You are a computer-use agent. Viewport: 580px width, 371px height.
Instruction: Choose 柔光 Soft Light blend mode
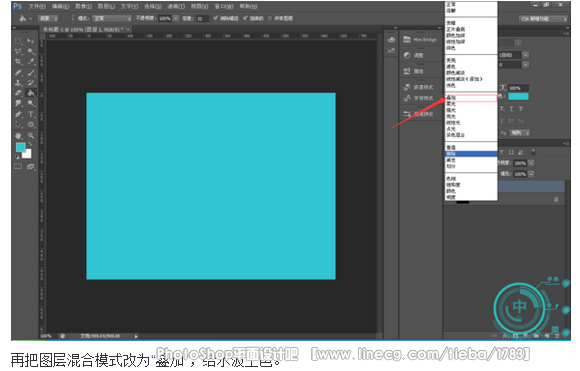(x=471, y=104)
